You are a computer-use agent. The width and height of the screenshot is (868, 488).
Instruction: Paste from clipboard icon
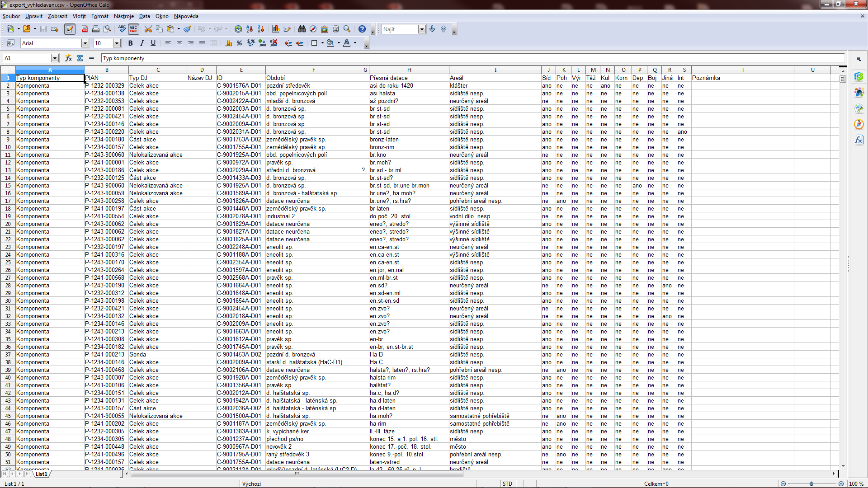pos(170,29)
